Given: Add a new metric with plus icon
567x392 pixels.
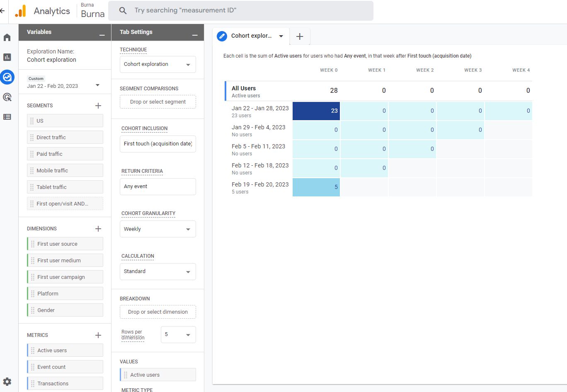Looking at the screenshot, I should [98, 335].
